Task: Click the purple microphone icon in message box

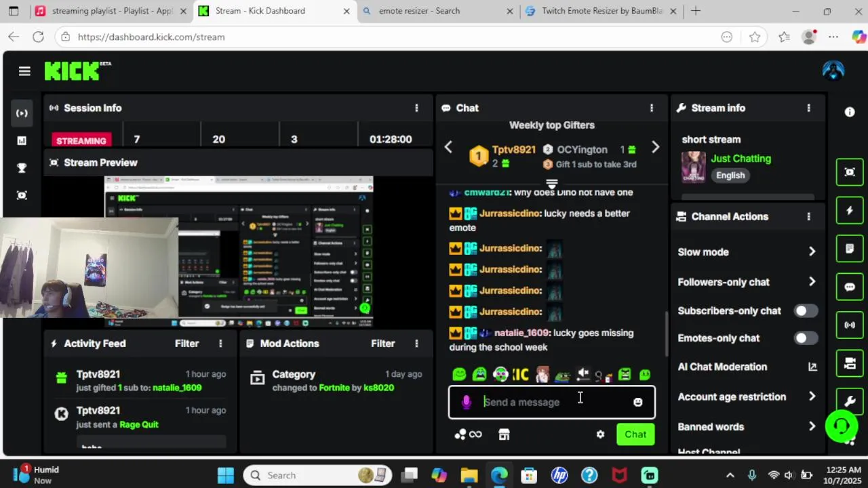Action: [466, 402]
